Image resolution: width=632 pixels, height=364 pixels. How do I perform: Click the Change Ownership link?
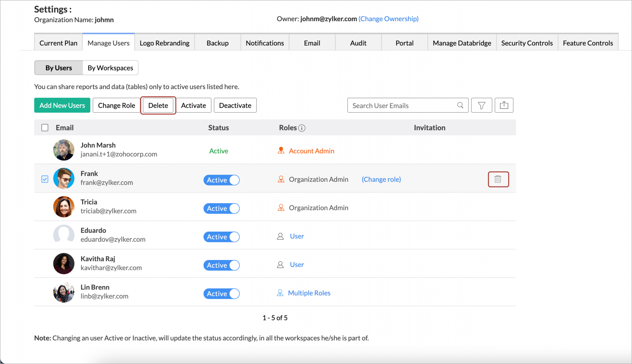coord(388,19)
